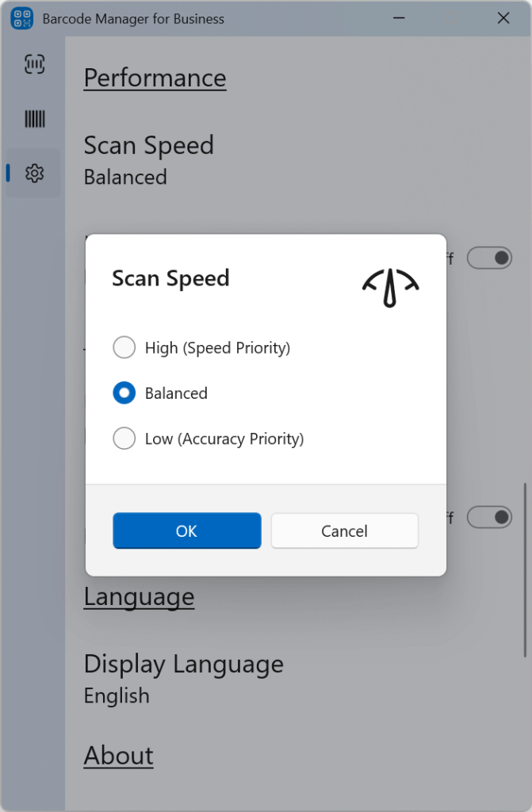
Task: Enable the upper Off toggle switch
Action: click(489, 257)
